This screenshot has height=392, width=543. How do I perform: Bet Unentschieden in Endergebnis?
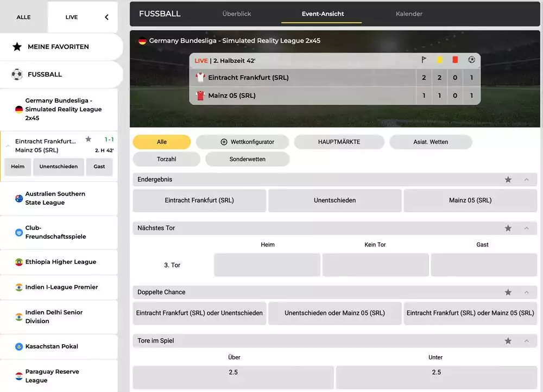pyautogui.click(x=335, y=200)
